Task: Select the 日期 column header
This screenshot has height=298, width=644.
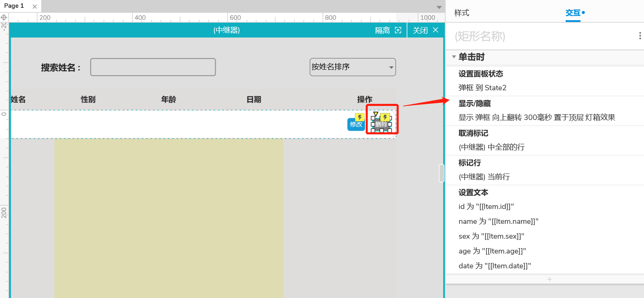Action: coord(254,99)
